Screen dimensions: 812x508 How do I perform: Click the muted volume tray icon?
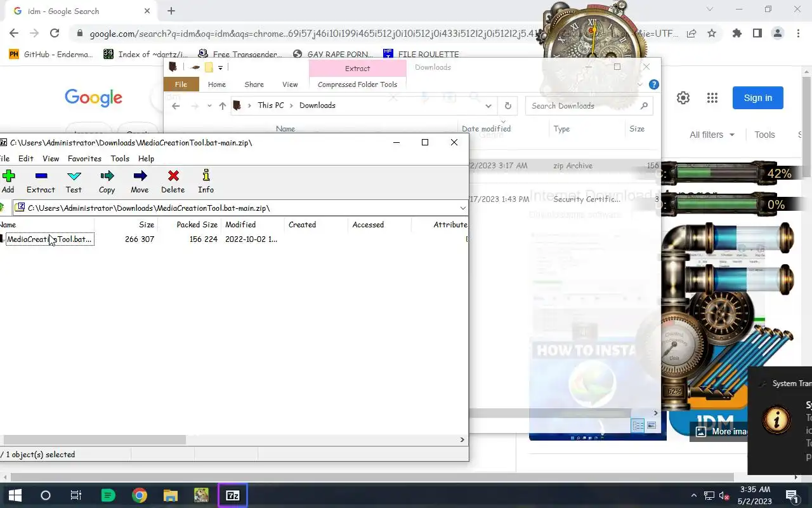[x=723, y=495]
